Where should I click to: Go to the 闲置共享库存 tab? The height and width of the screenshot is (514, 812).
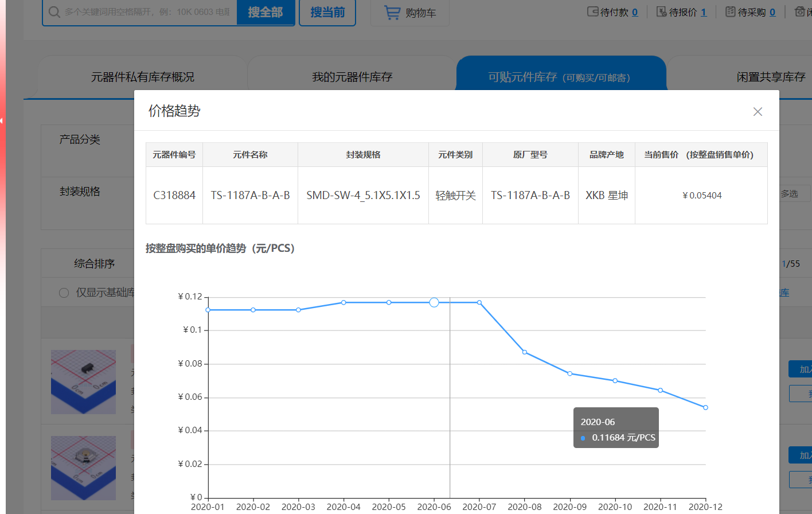coord(771,77)
